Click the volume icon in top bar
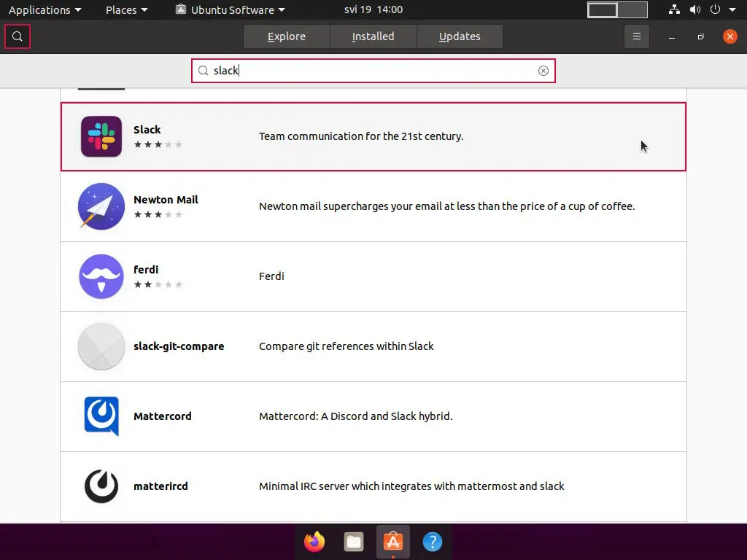The height and width of the screenshot is (560, 747). [x=695, y=9]
